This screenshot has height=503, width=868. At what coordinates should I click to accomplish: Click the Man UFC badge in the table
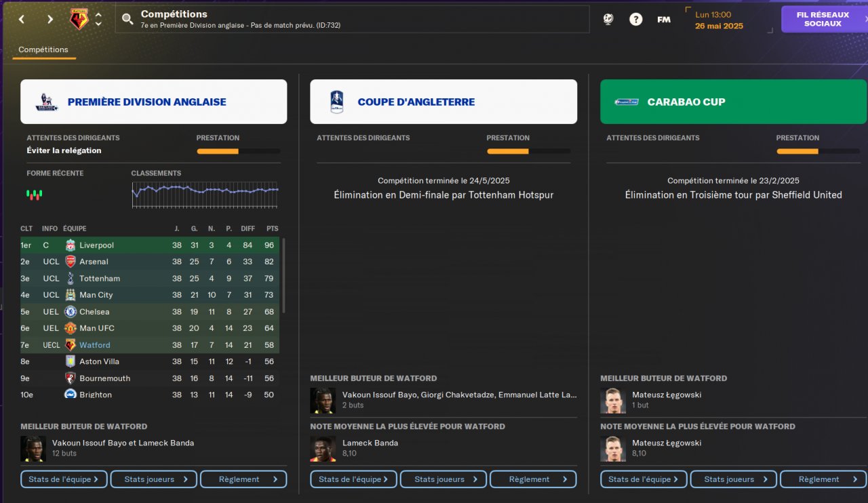click(70, 328)
